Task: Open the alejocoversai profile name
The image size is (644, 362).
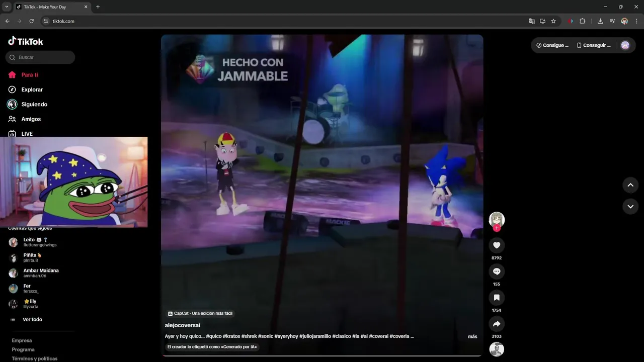Action: coord(183,325)
